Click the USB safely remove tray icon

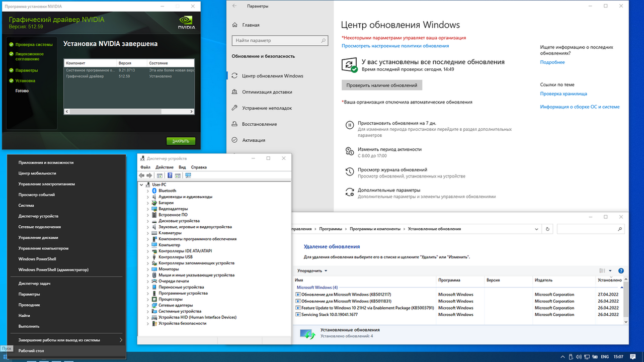pyautogui.click(x=571, y=356)
